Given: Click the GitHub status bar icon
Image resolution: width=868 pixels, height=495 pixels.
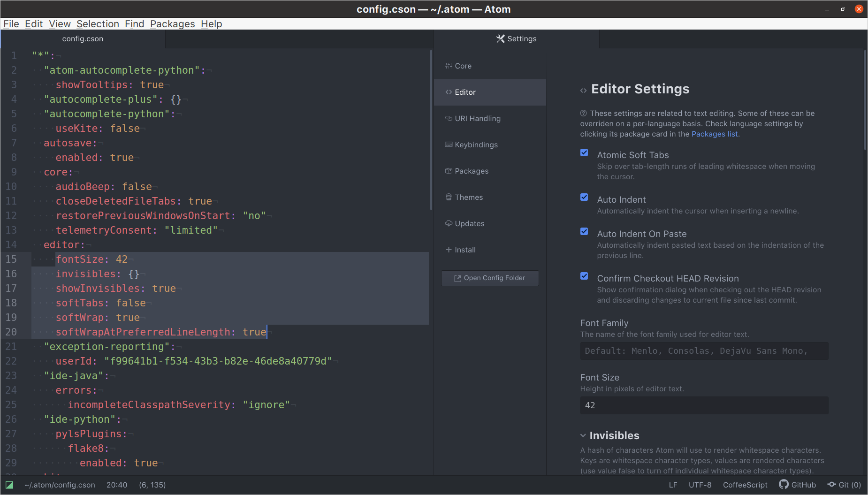Looking at the screenshot, I should click(797, 485).
